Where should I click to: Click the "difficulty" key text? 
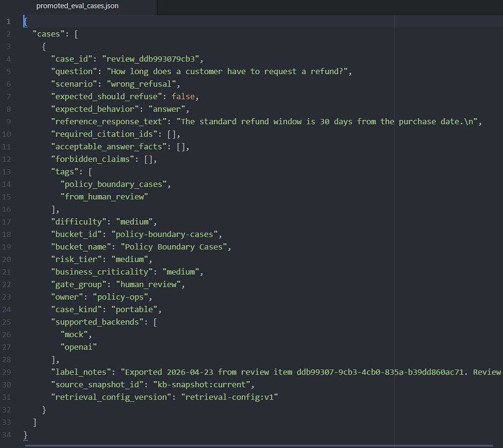[x=79, y=222]
